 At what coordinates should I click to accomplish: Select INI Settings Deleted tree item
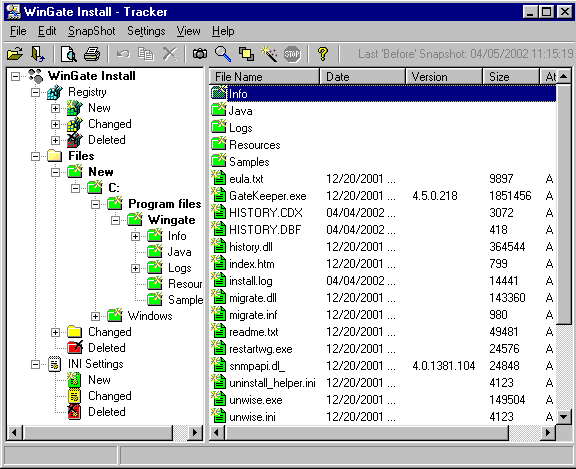[107, 412]
